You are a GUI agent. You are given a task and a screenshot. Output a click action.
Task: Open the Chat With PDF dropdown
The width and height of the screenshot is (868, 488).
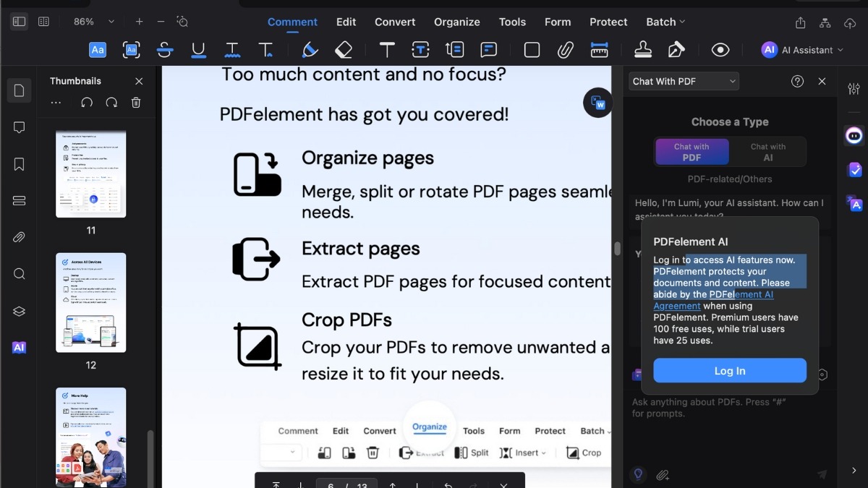(x=684, y=81)
